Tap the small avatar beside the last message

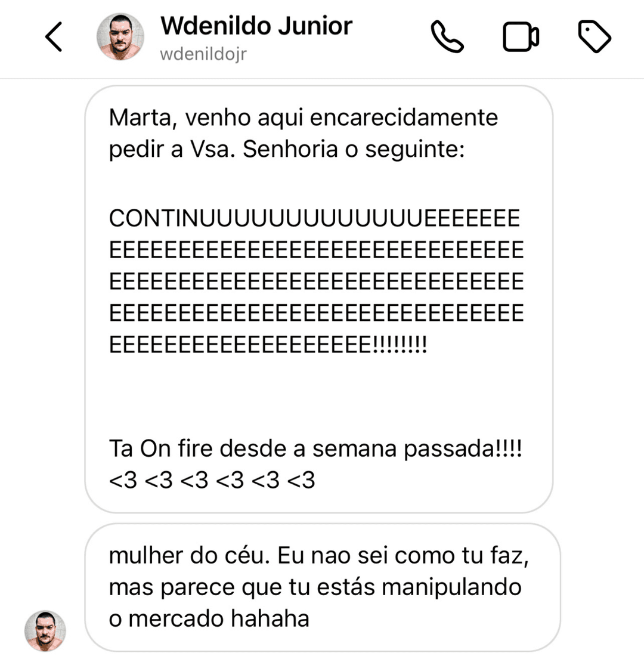point(45,630)
